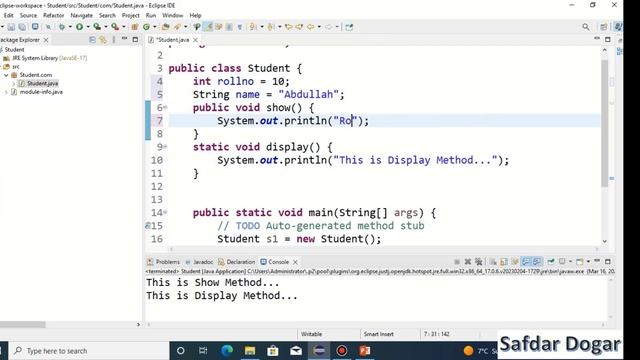Toggle Pin Console green pin button
Screen dimensions: 640x360
[x=551, y=262]
